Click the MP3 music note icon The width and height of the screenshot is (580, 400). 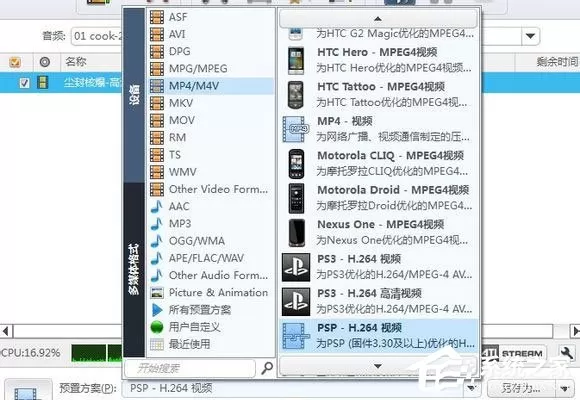point(157,223)
